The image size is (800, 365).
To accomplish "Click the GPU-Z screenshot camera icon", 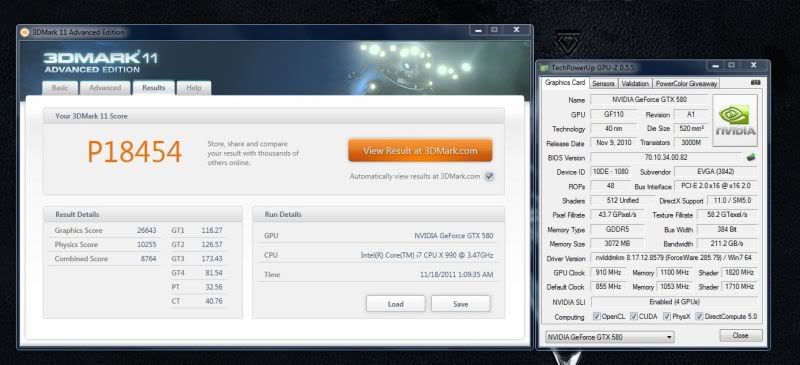I will point(756,83).
